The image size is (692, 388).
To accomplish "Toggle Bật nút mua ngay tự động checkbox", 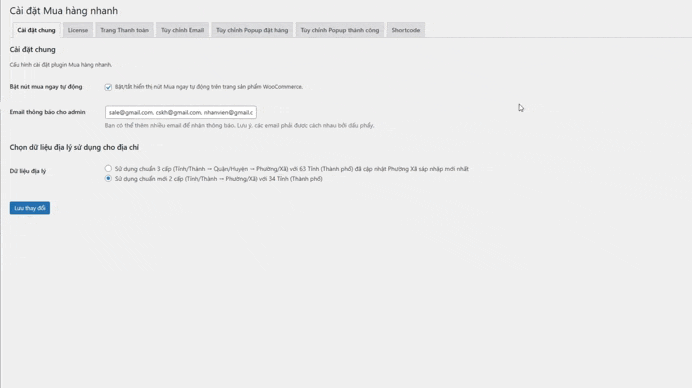I will click(x=108, y=87).
